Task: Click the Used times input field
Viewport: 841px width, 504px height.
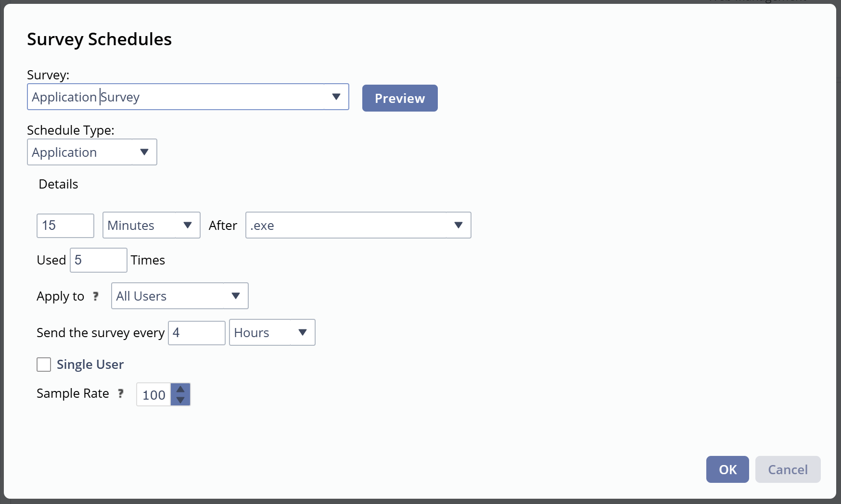Action: pos(98,260)
